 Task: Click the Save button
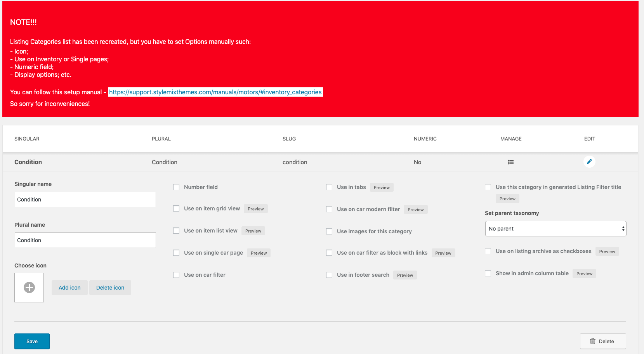point(32,341)
